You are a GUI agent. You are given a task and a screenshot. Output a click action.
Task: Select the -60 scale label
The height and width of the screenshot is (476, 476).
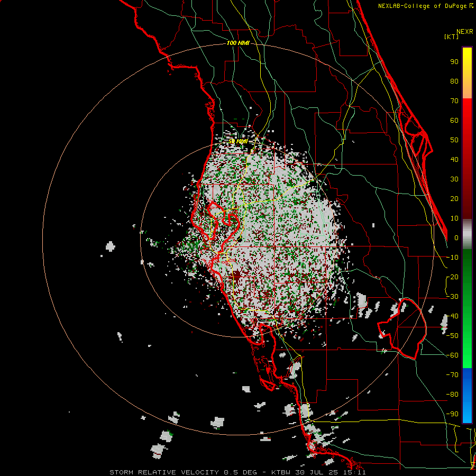coord(452,355)
